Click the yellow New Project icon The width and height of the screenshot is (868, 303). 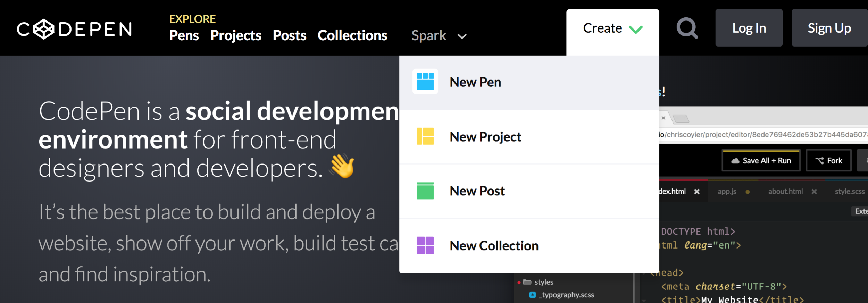pos(425,136)
